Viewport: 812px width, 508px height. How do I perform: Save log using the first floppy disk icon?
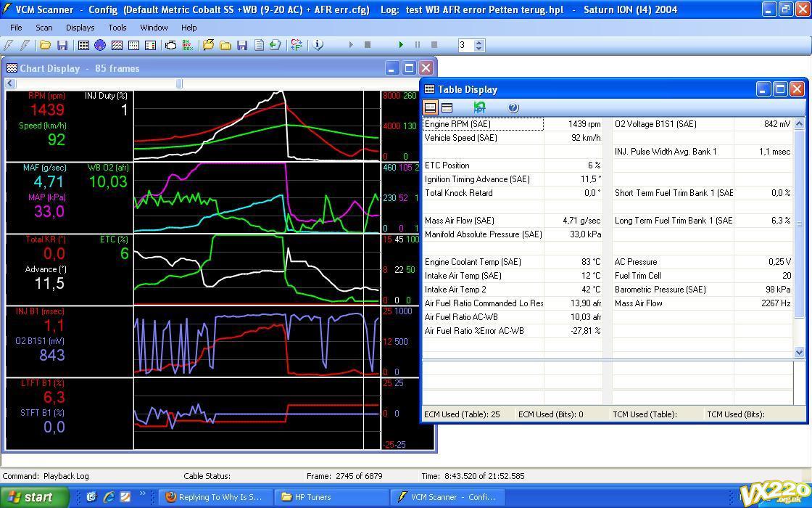pyautogui.click(x=62, y=45)
